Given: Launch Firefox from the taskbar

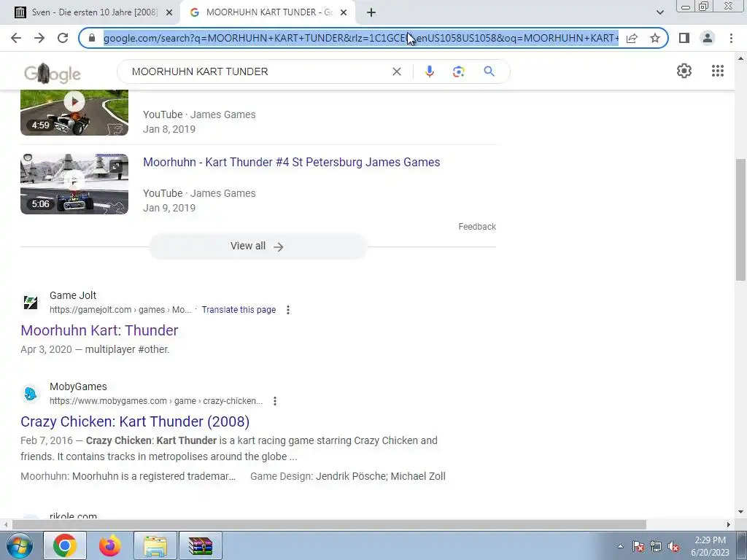Looking at the screenshot, I should coord(109,545).
